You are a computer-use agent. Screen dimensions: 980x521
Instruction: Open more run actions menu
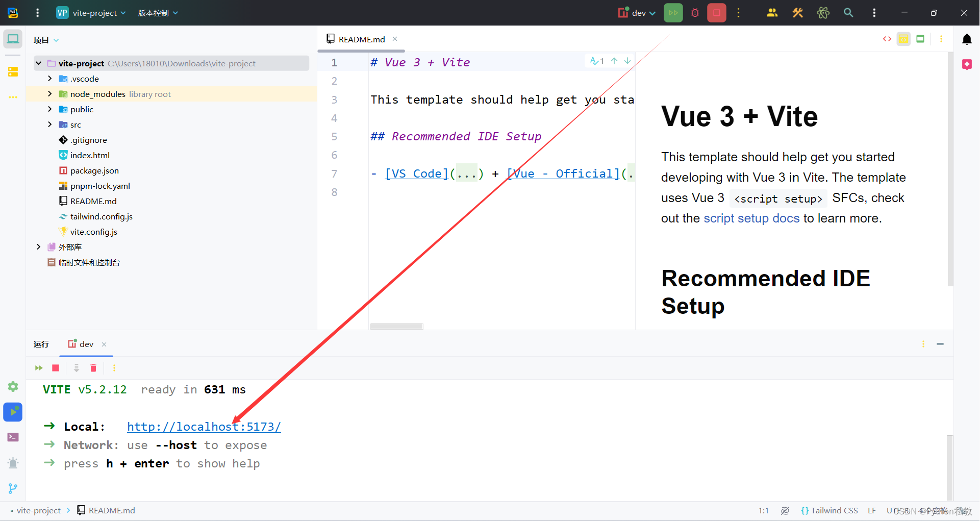(x=738, y=13)
